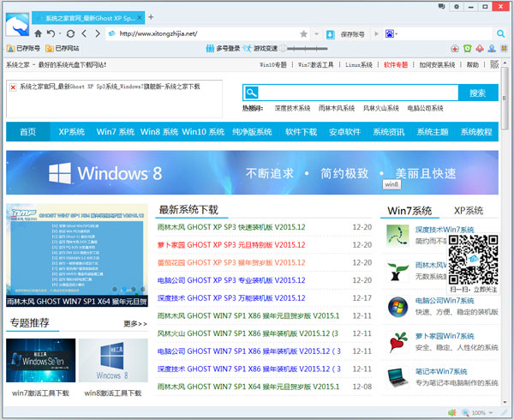Open the XP系统 navigation item

point(71,132)
